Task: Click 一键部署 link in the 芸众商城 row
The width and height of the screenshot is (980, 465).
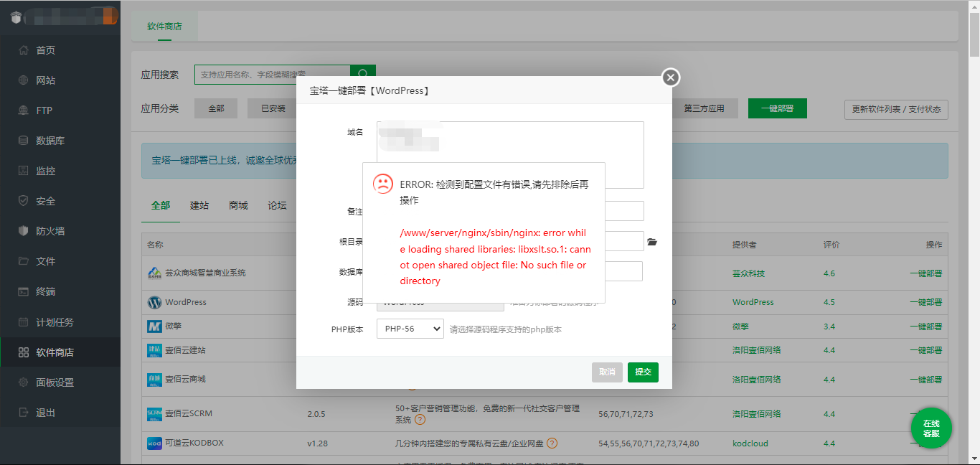Action: (925, 273)
